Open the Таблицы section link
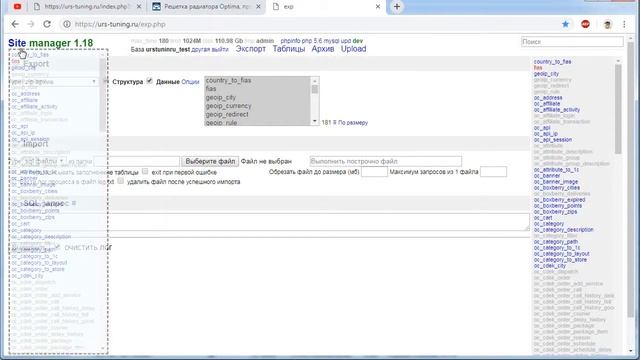Viewport: 640px width, 360px height. pyautogui.click(x=289, y=49)
